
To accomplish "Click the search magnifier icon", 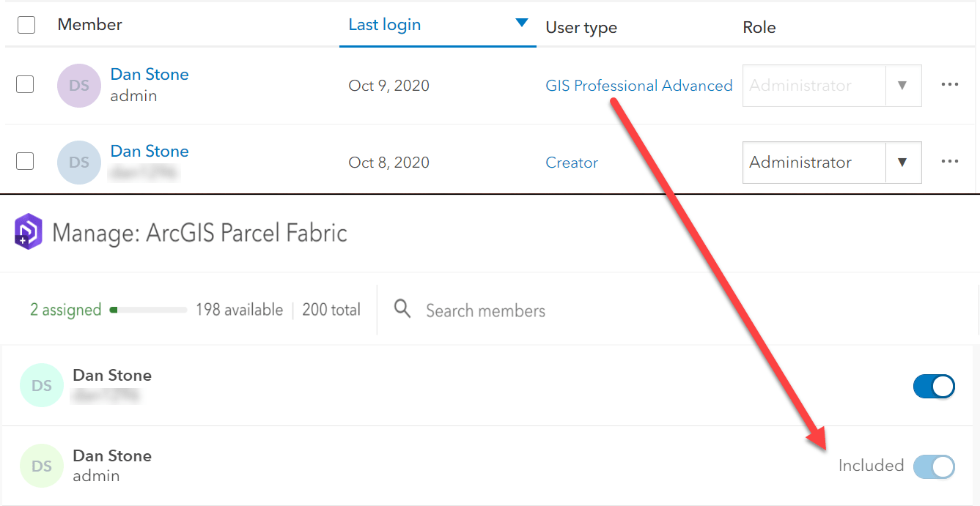I will 402,309.
